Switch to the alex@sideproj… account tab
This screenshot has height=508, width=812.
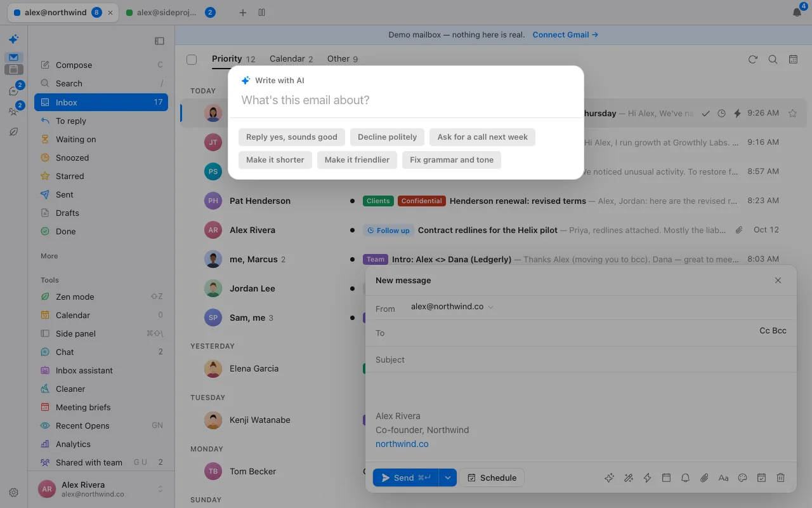(171, 13)
